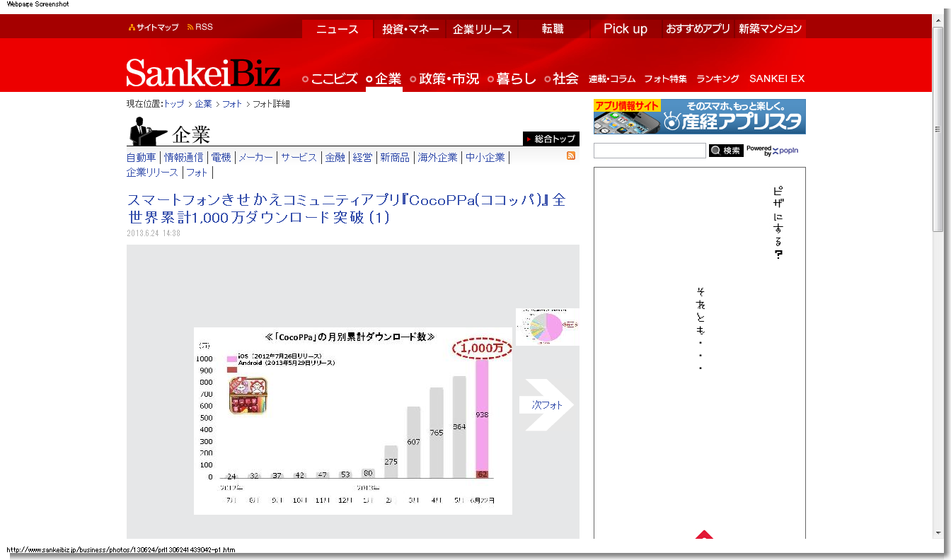951x560 pixels.
Task: Open 海外企業 category link
Action: (x=437, y=158)
